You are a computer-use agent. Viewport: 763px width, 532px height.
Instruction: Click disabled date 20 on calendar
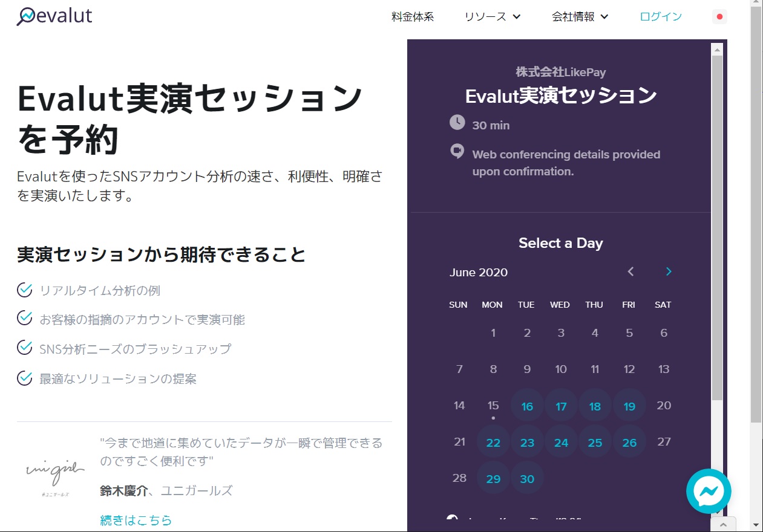tap(664, 406)
